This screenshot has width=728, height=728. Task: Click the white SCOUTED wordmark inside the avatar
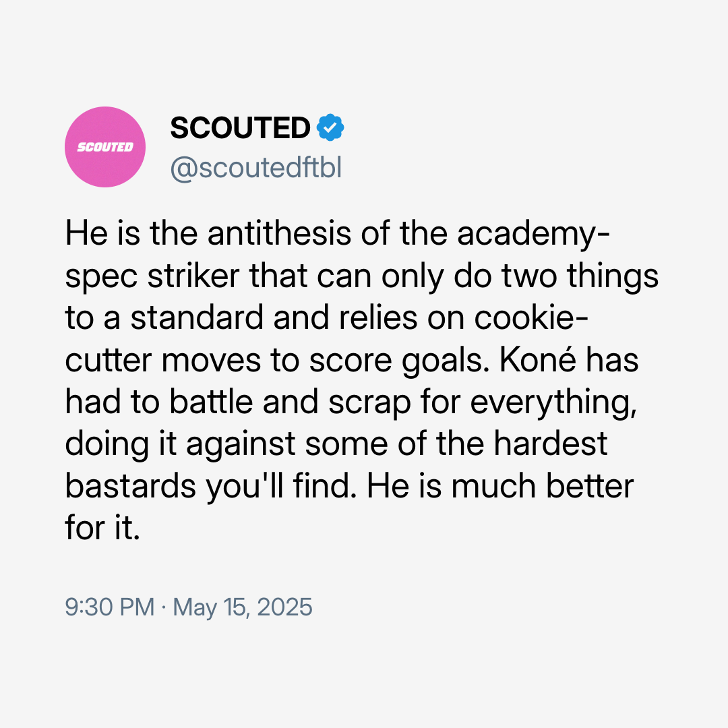pyautogui.click(x=105, y=147)
